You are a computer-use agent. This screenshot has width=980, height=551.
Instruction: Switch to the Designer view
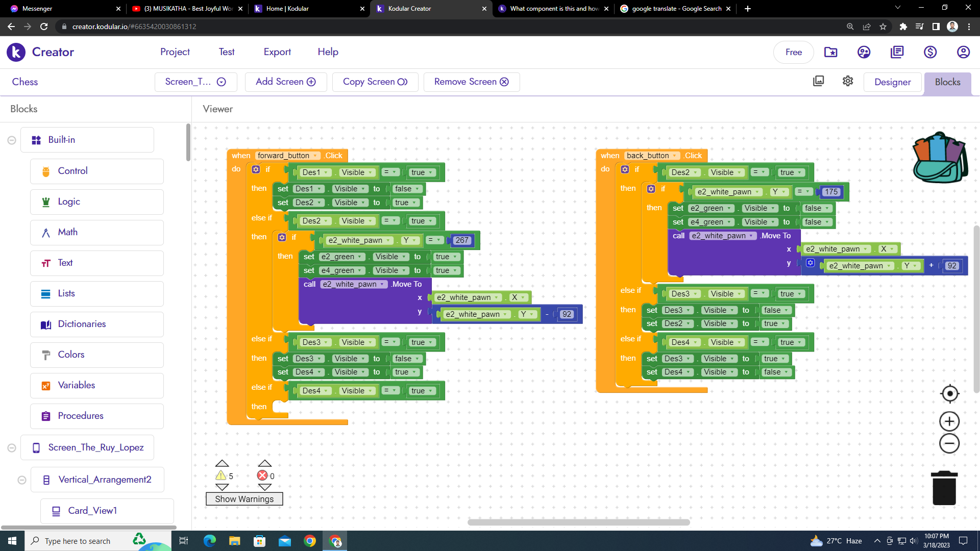point(892,82)
